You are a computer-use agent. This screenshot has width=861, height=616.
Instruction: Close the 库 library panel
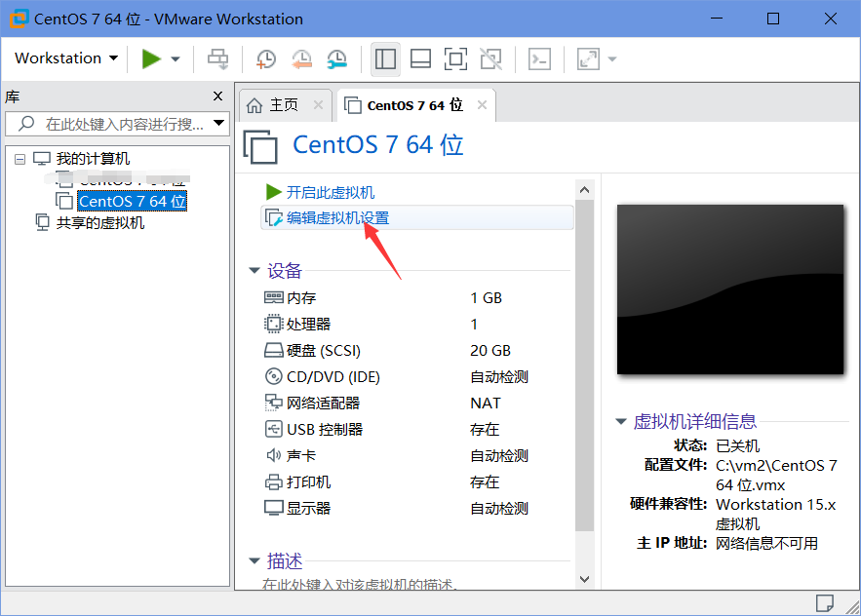[217, 96]
